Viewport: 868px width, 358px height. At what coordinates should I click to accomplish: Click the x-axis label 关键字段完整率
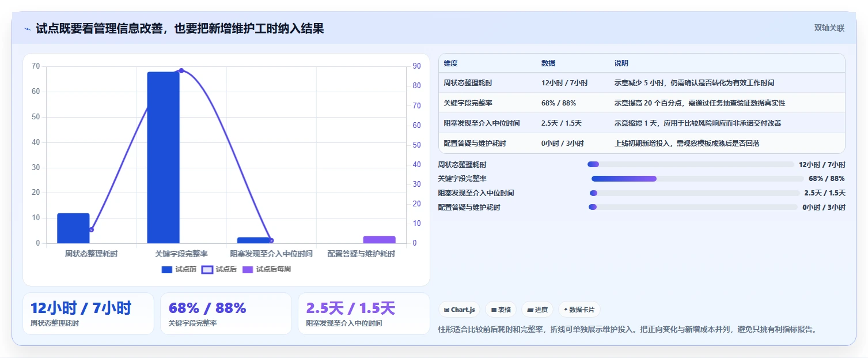point(181,254)
